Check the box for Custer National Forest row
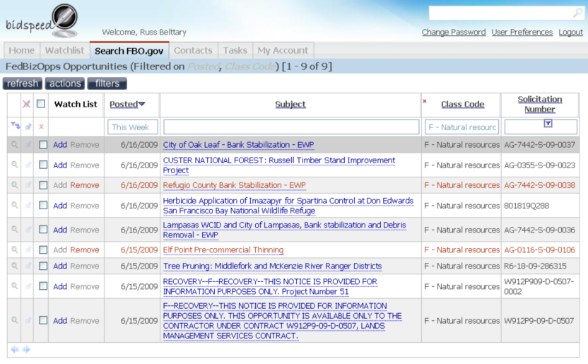Viewport: 588px width, 364px height. click(x=43, y=165)
